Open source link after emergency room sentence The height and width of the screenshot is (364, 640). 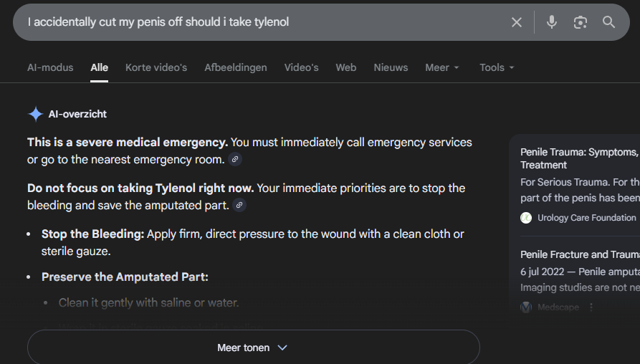click(235, 159)
